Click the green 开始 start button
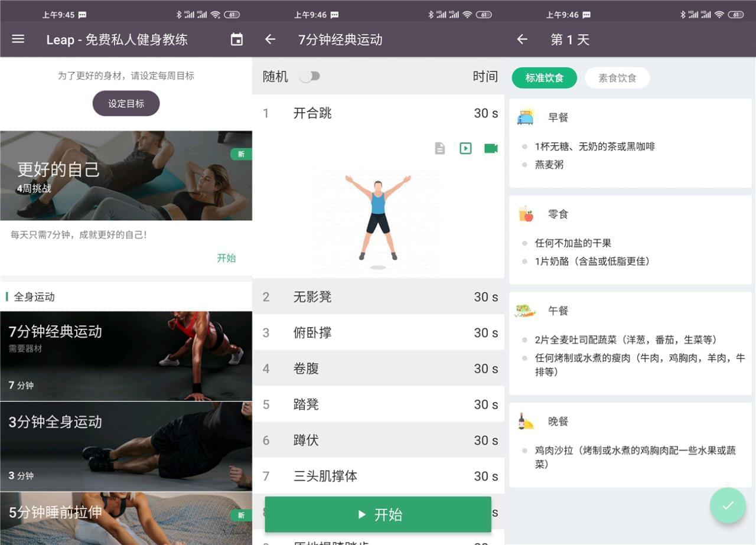The width and height of the screenshot is (756, 545). [x=378, y=514]
